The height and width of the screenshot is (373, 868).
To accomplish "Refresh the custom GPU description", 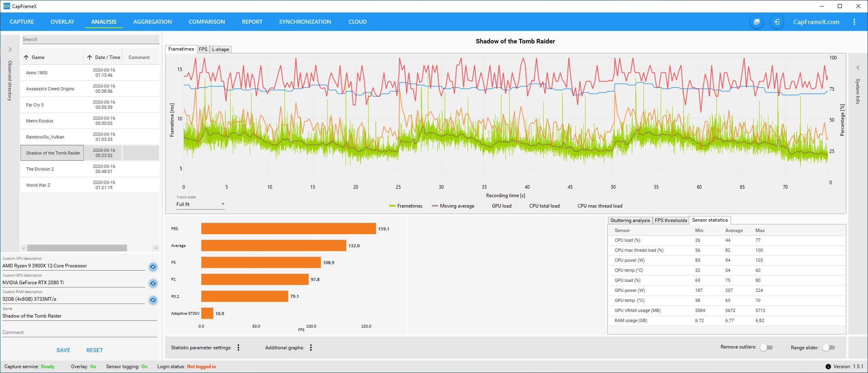I will coord(153,283).
